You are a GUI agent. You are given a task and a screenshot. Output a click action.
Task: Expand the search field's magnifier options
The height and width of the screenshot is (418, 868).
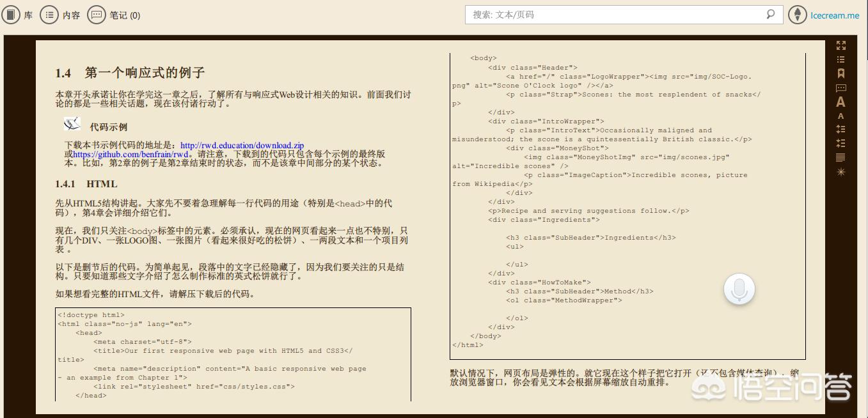(x=770, y=14)
